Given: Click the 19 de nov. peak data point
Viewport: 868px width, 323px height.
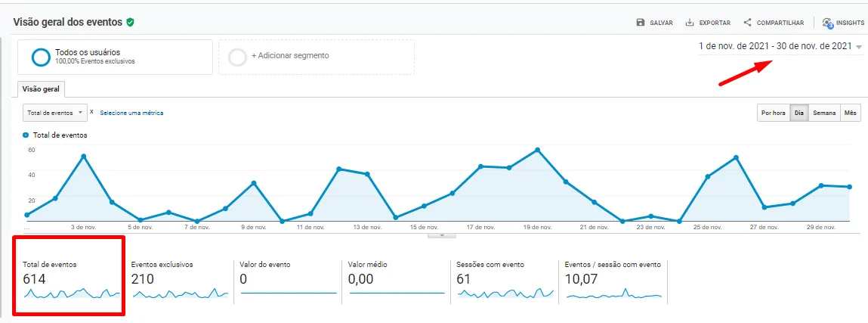Looking at the screenshot, I should tap(537, 150).
